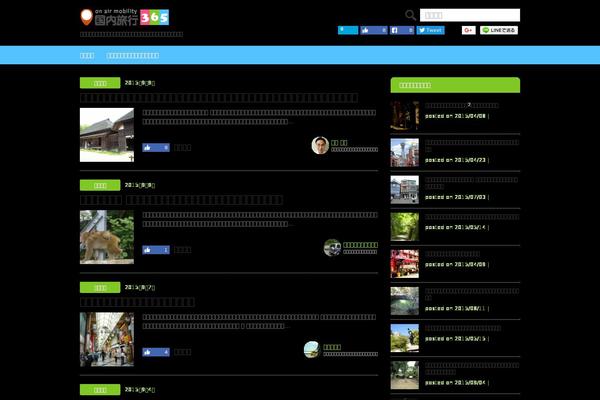
Task: Click excerpt text beside the monkey photo
Action: tap(260, 219)
